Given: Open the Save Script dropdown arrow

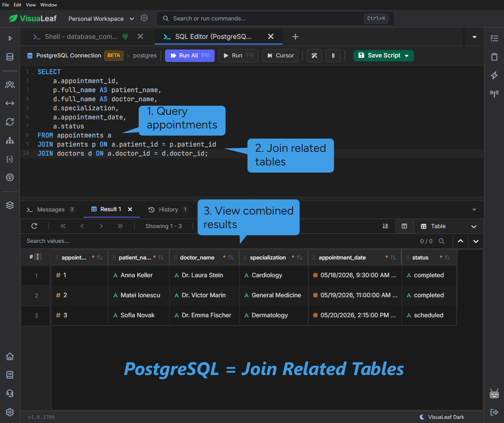Looking at the screenshot, I should click(407, 56).
